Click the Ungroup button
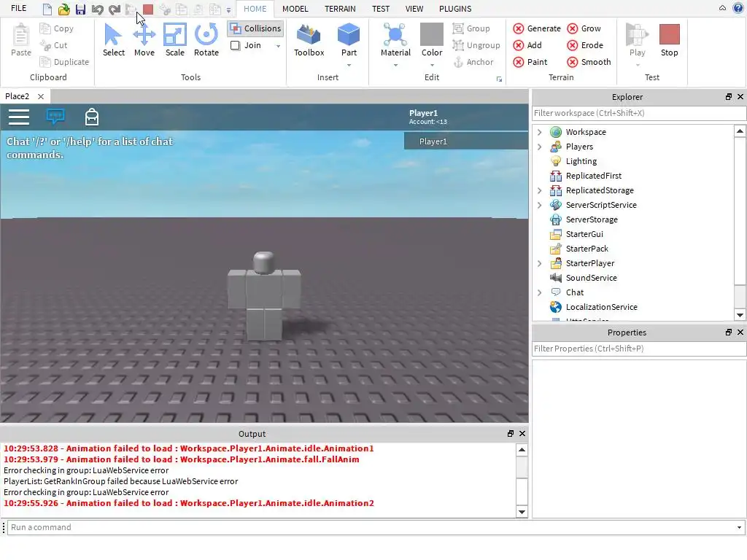747x560 pixels. pos(476,45)
